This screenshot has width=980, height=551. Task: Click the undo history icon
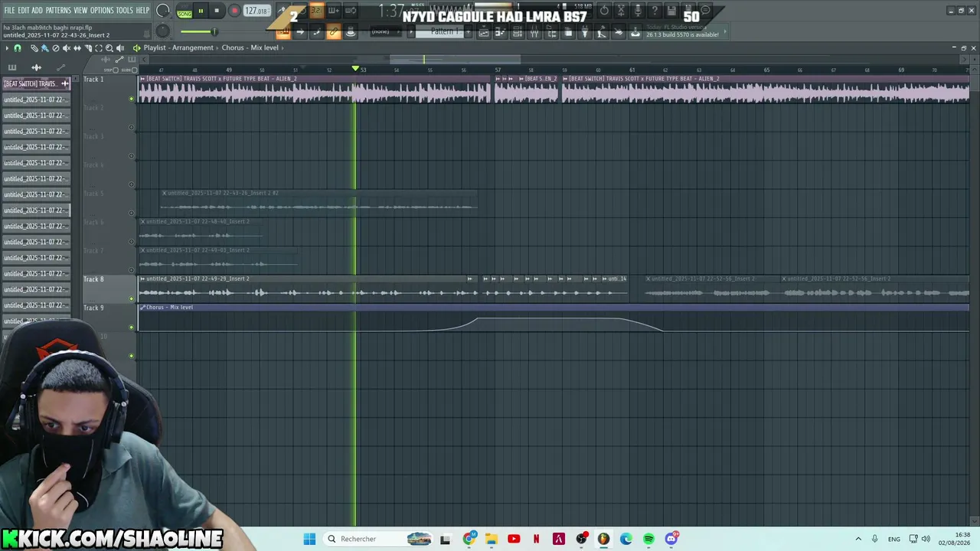604,11
